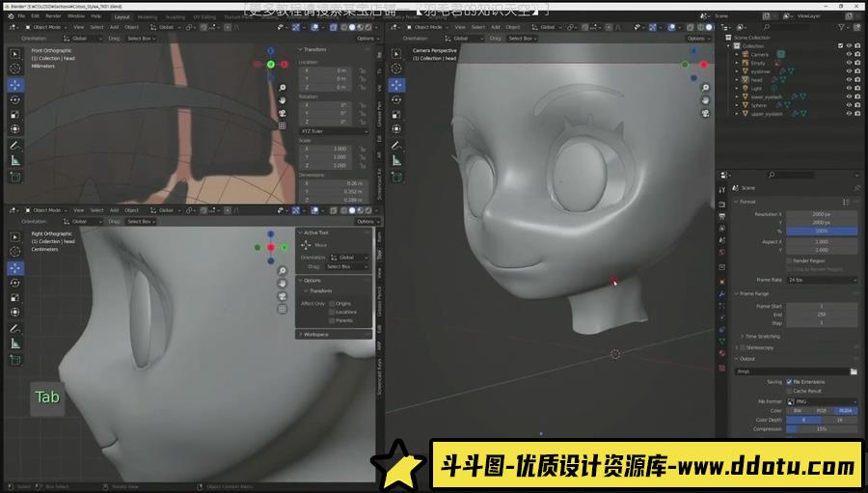Select the Move tool in Camera Perspective viewport
Viewport: 868px width, 493px height.
pos(396,85)
